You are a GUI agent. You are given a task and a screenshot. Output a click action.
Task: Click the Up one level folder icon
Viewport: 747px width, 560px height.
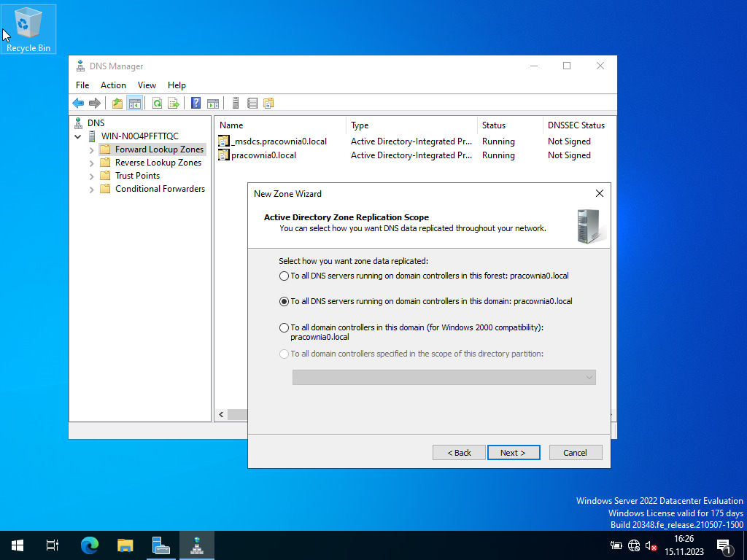click(x=117, y=103)
